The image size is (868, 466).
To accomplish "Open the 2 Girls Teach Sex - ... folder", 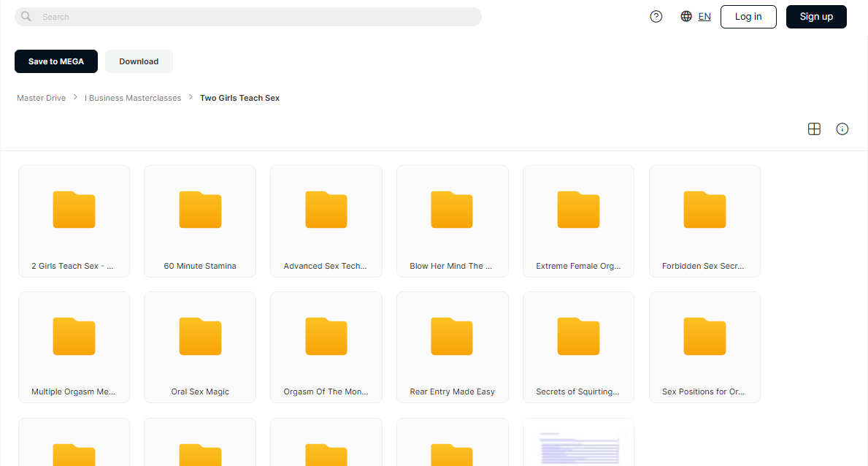I will click(x=74, y=221).
